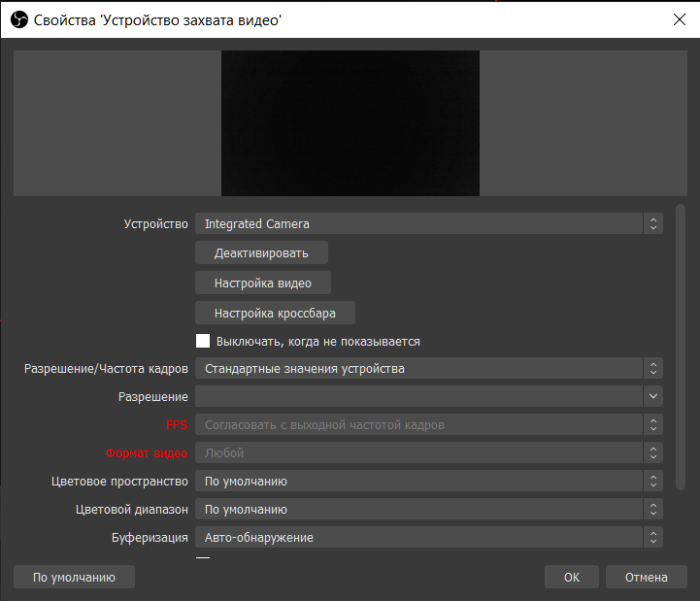Toggle Выключать, когда не показывается checkbox

[x=203, y=341]
